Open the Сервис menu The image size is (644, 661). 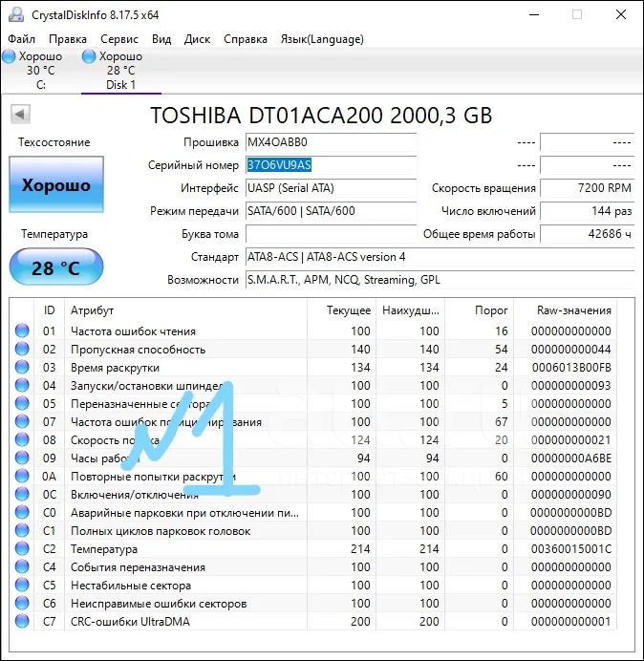[118, 39]
